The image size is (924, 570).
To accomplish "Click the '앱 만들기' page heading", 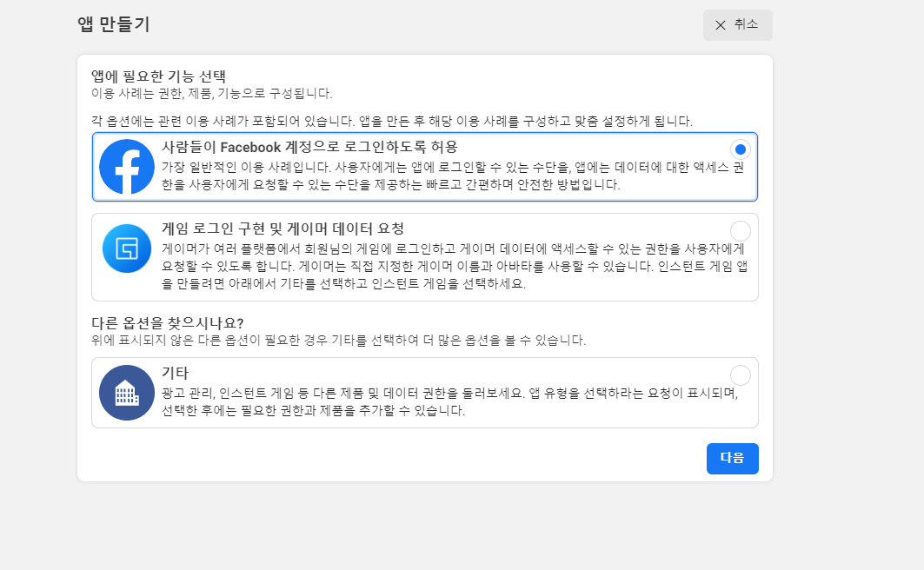I will click(x=114, y=24).
